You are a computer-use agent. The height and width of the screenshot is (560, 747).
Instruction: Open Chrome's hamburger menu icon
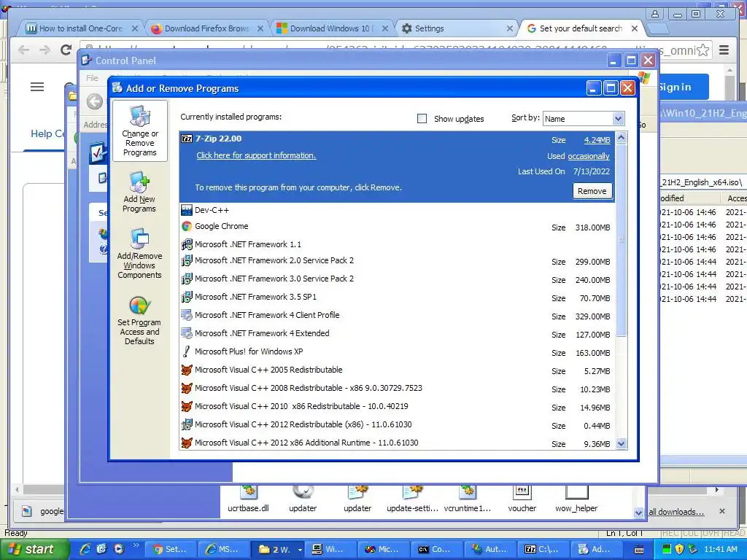pos(724,50)
